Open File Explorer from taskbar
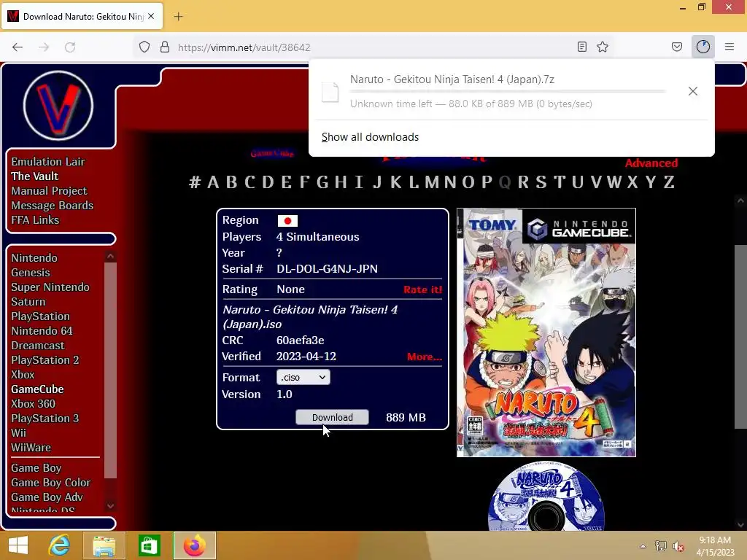Screen dimensions: 747x560 pos(104,545)
